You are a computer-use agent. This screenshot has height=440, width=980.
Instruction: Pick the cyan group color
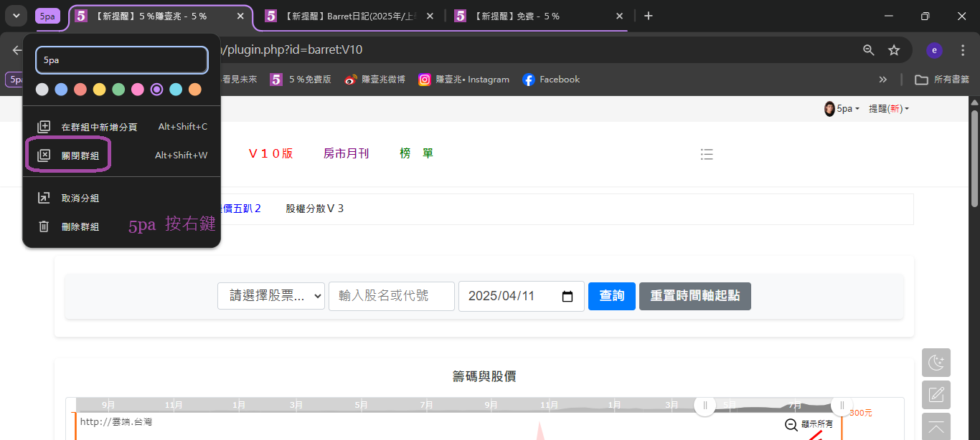(176, 90)
